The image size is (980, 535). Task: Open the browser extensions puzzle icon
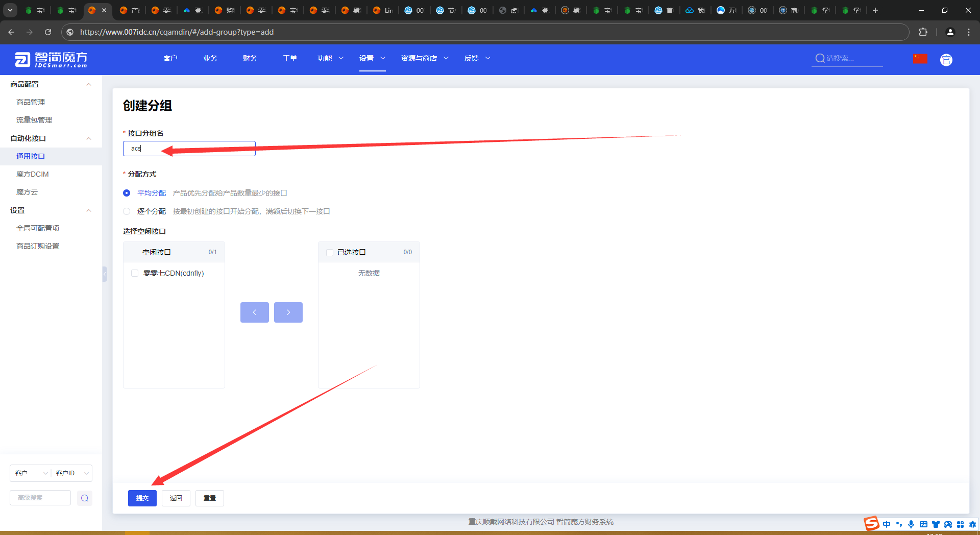click(x=923, y=32)
